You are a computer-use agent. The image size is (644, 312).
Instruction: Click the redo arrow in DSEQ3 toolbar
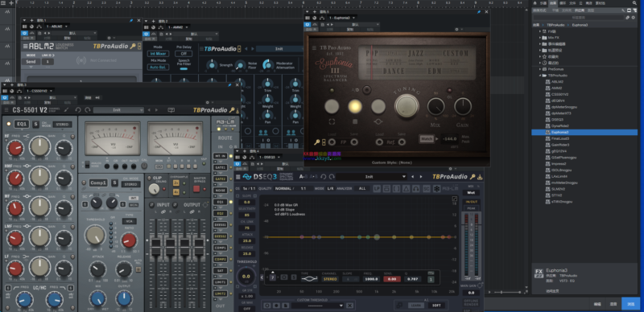click(x=331, y=177)
